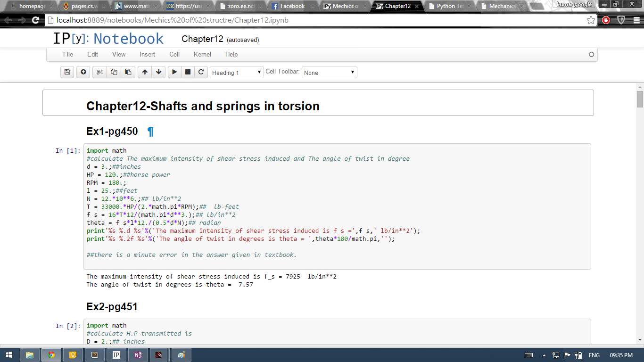This screenshot has width=644, height=362.
Task: Click the Save notebook icon
Action: (67, 72)
